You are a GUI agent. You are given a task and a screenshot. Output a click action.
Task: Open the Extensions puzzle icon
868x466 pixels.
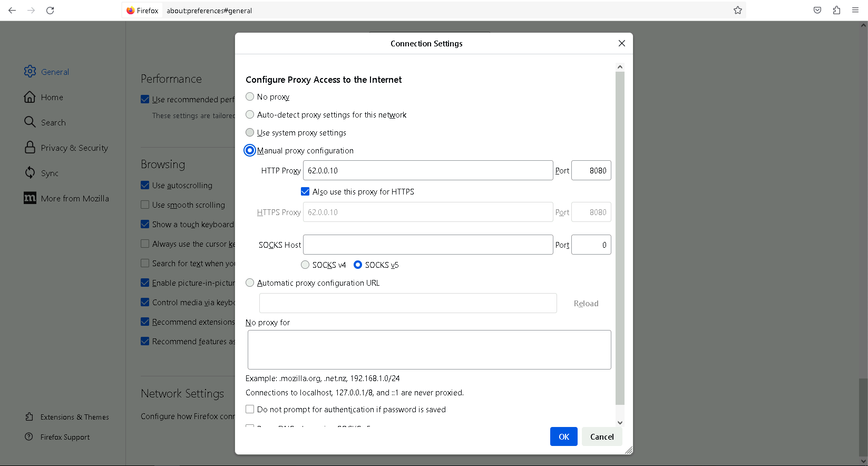[x=836, y=11]
